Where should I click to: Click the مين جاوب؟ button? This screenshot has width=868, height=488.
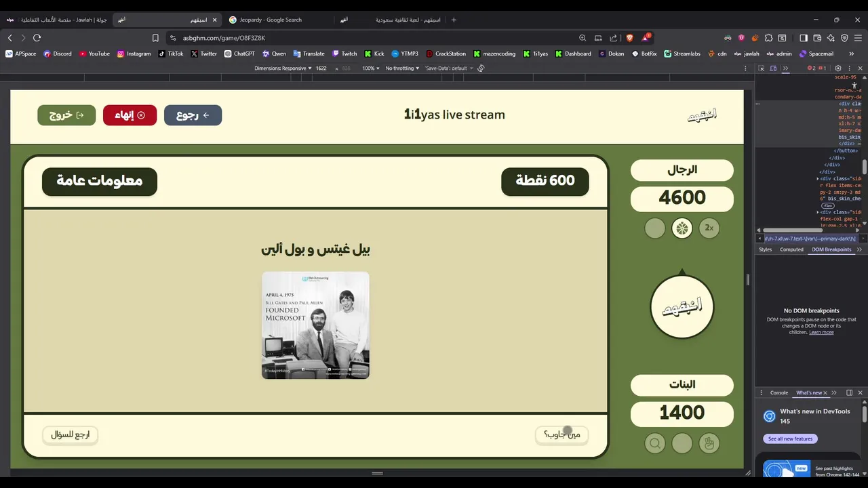point(561,434)
